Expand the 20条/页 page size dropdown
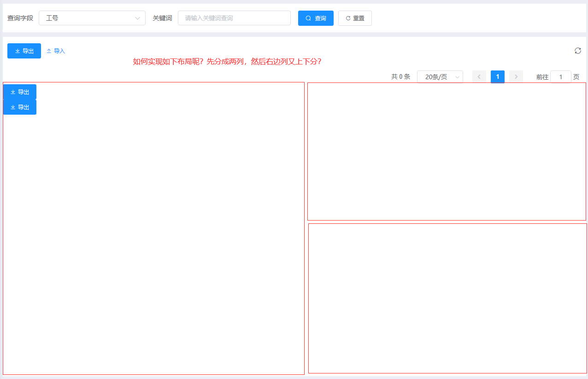The image size is (588, 379). point(440,77)
